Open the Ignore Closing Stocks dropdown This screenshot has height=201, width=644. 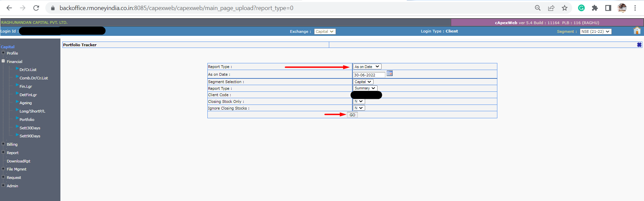pyautogui.click(x=359, y=108)
